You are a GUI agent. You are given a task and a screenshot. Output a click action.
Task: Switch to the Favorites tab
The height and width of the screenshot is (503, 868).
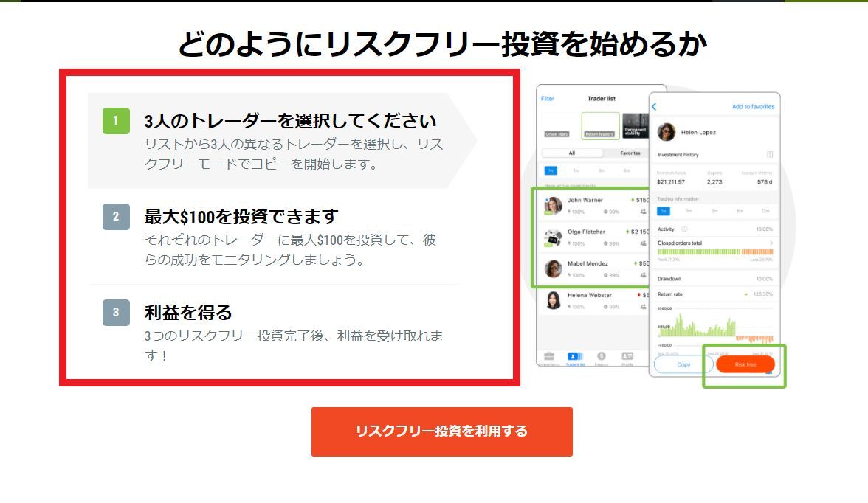click(x=630, y=153)
